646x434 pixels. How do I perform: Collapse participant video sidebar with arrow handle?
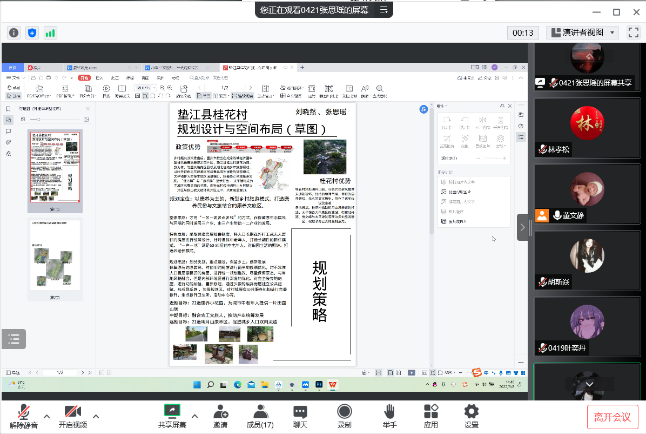pos(522,227)
